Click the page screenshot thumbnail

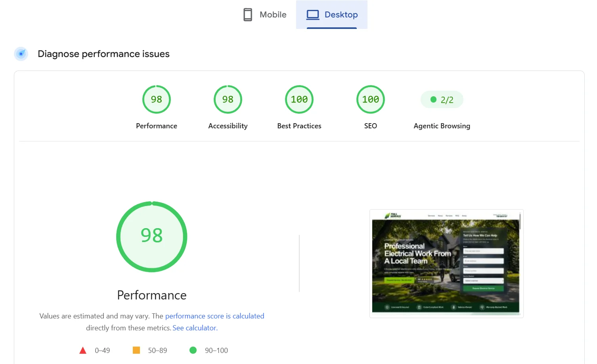pos(446,263)
